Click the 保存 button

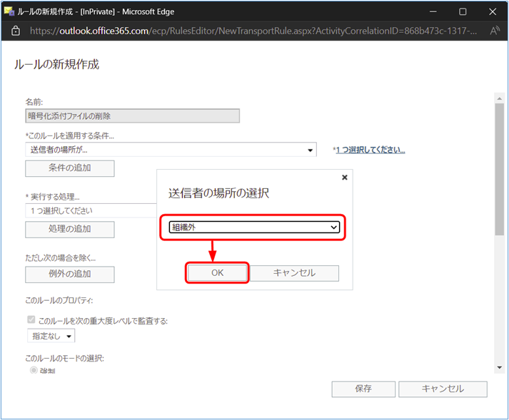tap(363, 389)
